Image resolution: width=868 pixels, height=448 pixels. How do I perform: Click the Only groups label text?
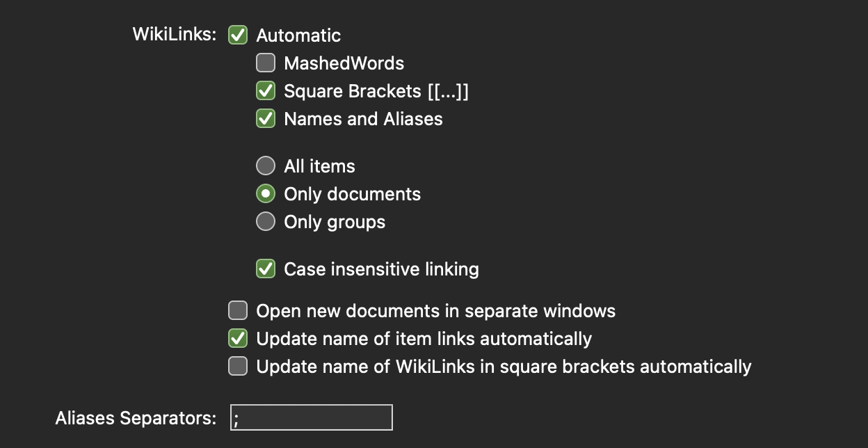(x=335, y=222)
